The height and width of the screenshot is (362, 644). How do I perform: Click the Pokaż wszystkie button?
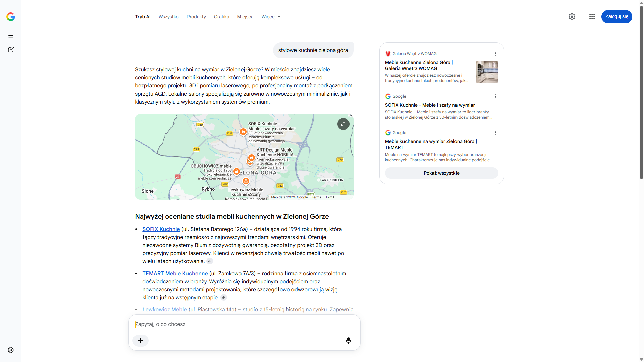441,173
